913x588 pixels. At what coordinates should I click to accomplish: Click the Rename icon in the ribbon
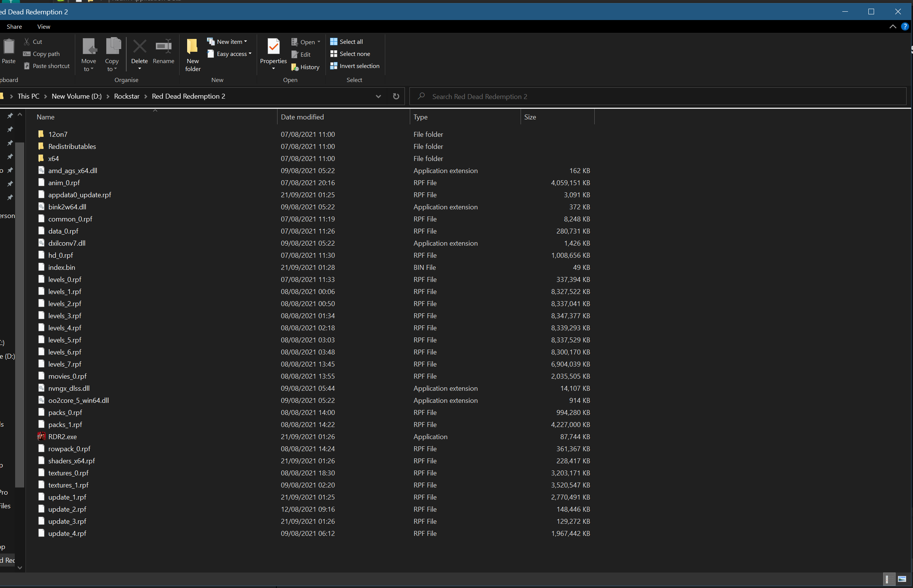(x=163, y=46)
